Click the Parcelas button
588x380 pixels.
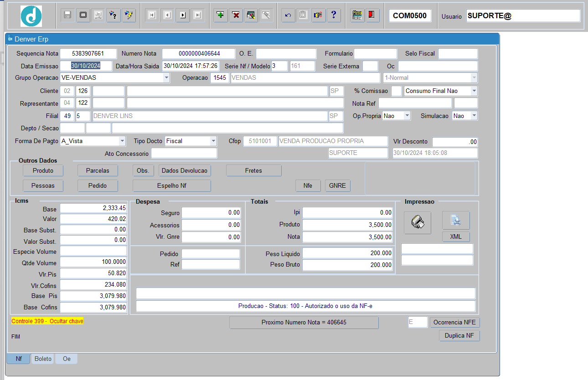98,170
